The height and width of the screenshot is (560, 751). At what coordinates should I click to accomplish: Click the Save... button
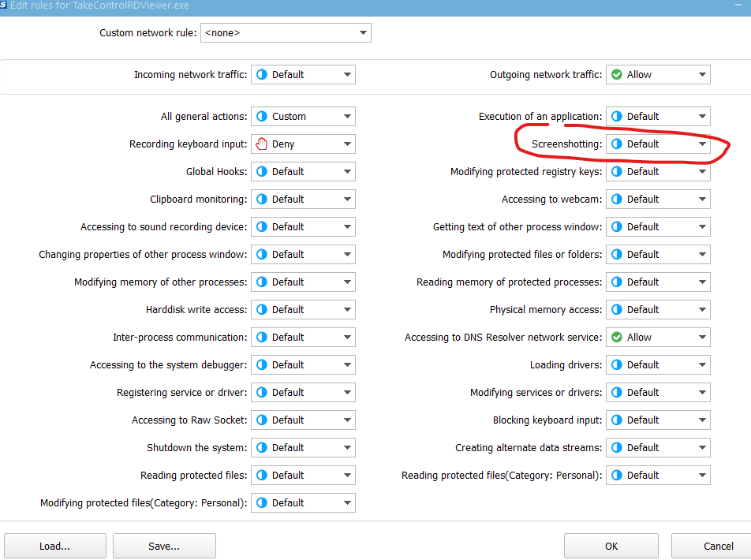tap(164, 546)
